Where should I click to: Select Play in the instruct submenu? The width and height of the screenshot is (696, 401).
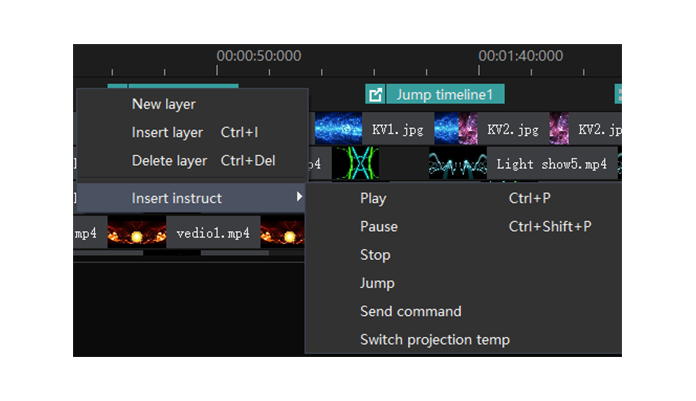pos(463,198)
